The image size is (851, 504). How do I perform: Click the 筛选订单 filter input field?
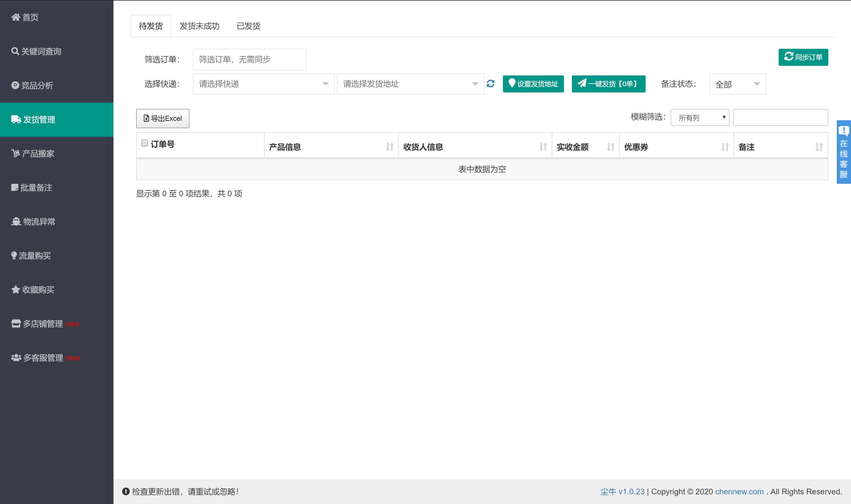[249, 60]
